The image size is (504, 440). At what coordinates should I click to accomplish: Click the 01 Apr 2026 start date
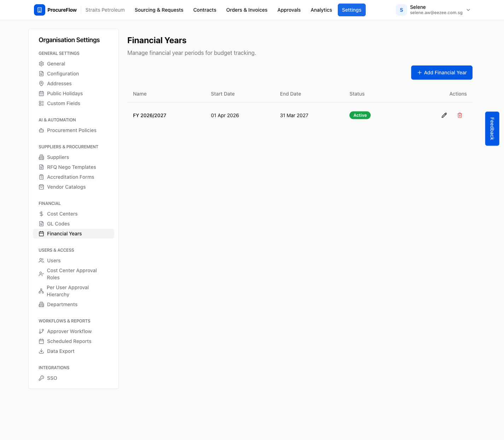click(225, 115)
